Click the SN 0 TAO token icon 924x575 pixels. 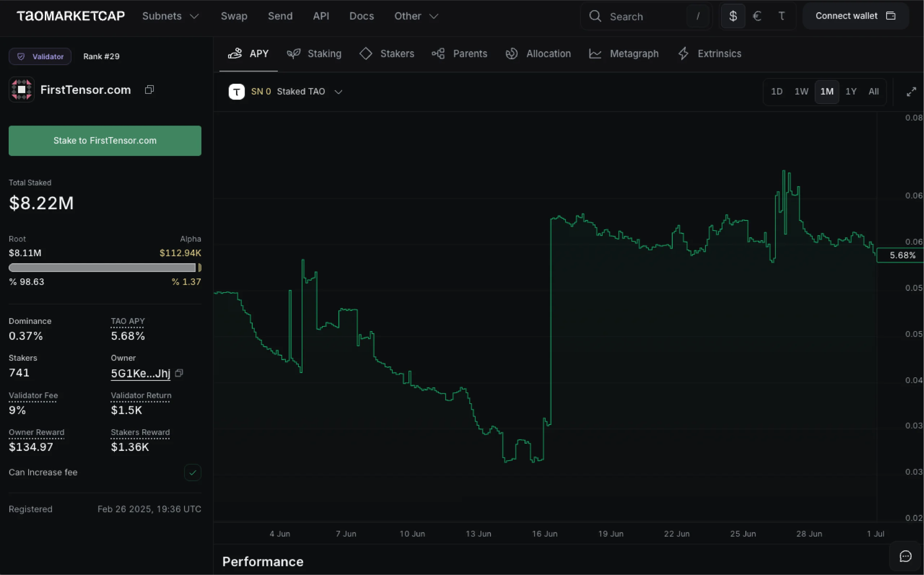[237, 92]
